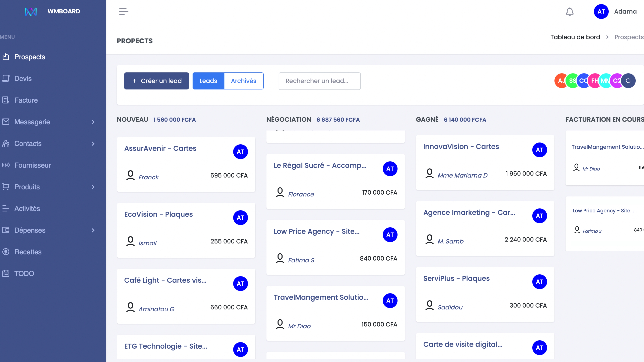Open the Facture menu item
This screenshot has width=644, height=362.
26,100
